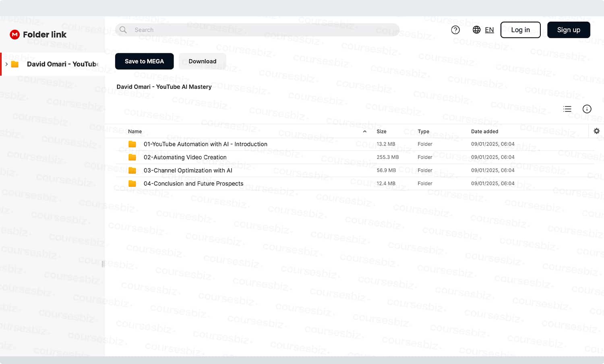The image size is (604, 364).
Task: Click the MEGA logo icon
Action: [x=15, y=35]
